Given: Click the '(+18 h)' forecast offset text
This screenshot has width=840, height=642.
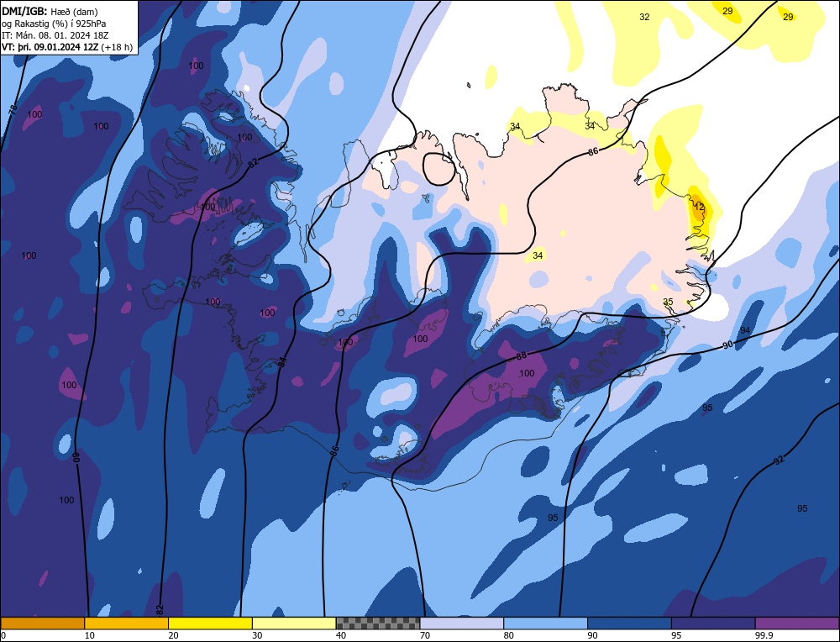Looking at the screenshot, I should pos(118,47).
